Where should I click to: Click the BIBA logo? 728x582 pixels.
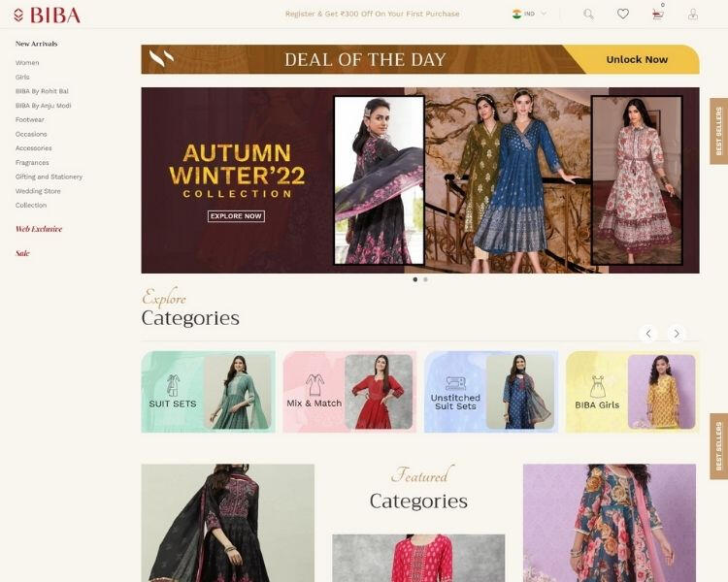(47, 16)
